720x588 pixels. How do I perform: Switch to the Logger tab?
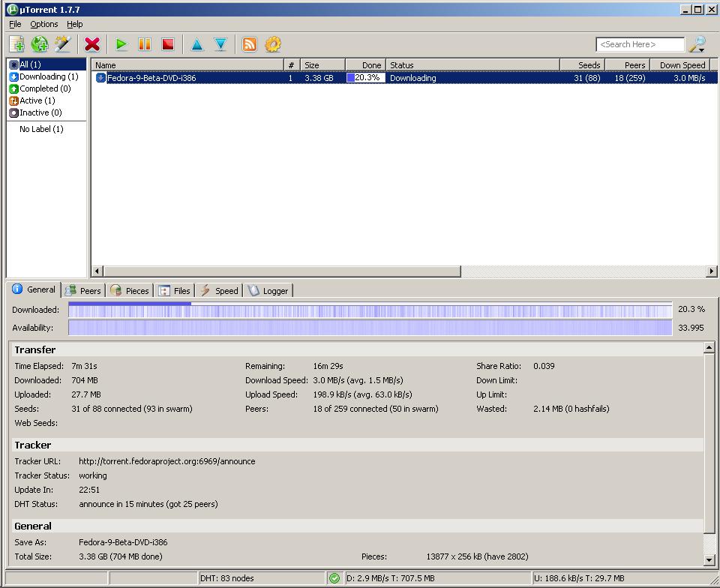[x=268, y=291]
